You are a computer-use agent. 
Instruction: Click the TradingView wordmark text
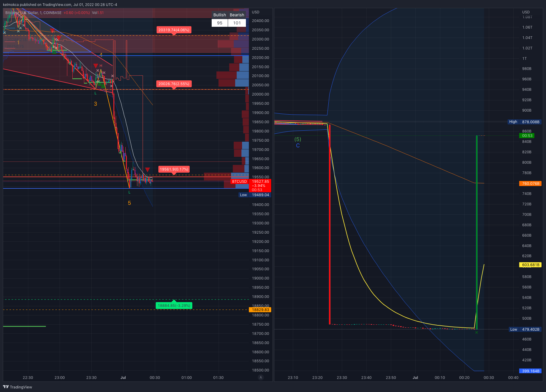21,387
